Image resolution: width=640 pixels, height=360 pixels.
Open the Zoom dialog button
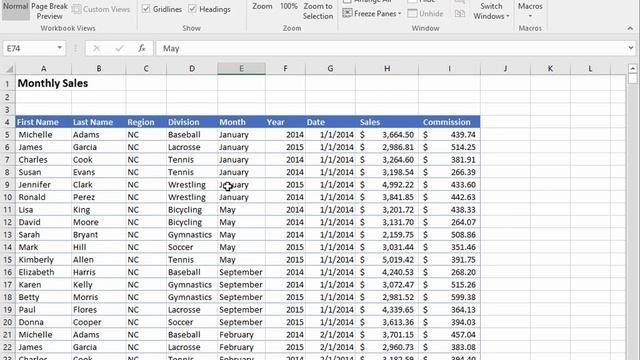tap(262, 7)
